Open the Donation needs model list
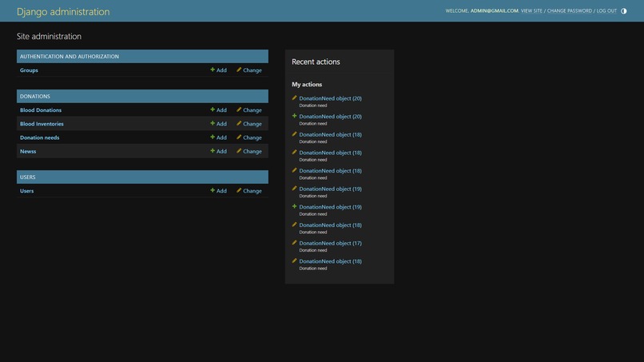The image size is (644, 362). (39, 137)
